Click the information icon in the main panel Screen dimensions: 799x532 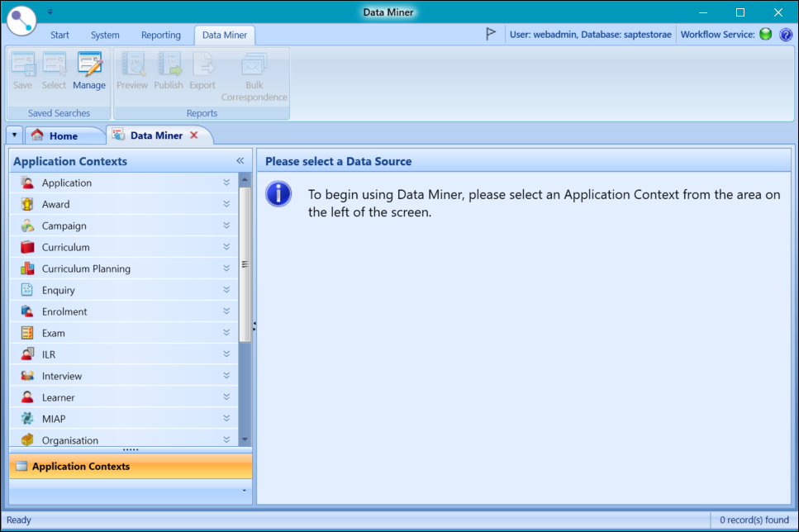pyautogui.click(x=278, y=196)
